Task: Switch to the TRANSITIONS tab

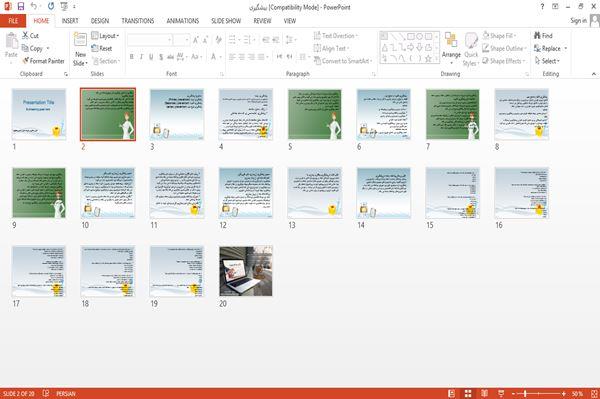Action: (138, 21)
